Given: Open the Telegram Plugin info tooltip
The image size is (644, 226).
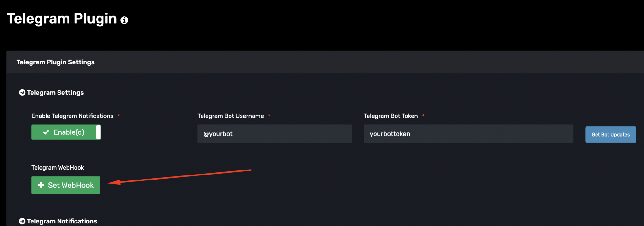Looking at the screenshot, I should click(125, 20).
